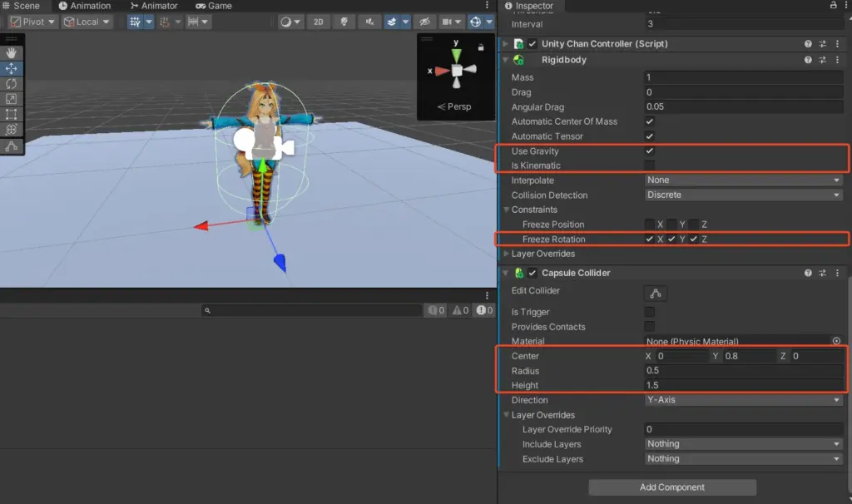Open Capsule Collider presets icon

(x=823, y=273)
